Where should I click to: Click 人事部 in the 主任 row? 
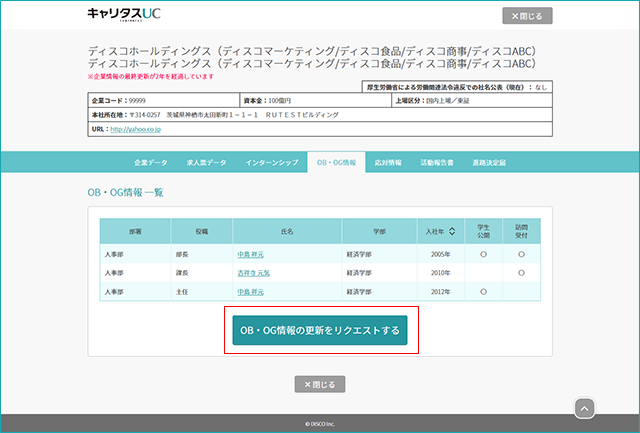[114, 292]
